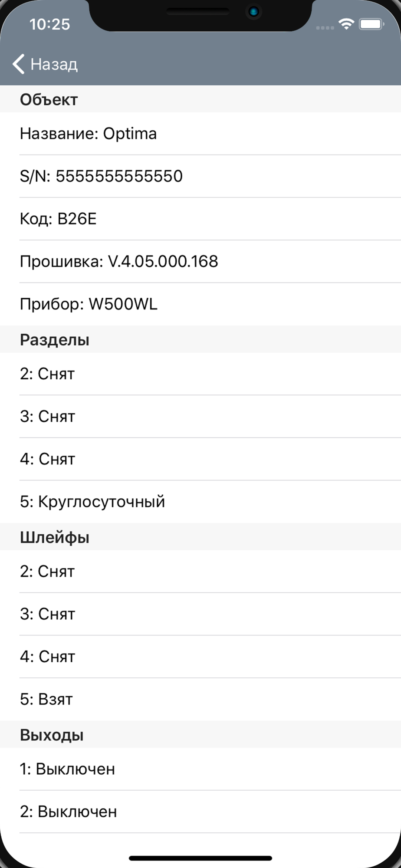This screenshot has height=868, width=401.
Task: Choose partition 5: Круглосуточный
Action: coord(200,502)
